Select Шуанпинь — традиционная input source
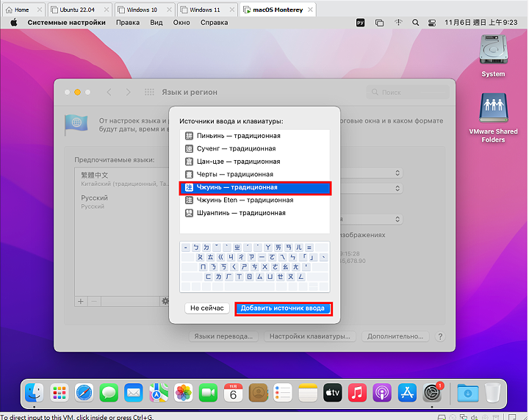The height and width of the screenshot is (420, 529). (x=255, y=213)
